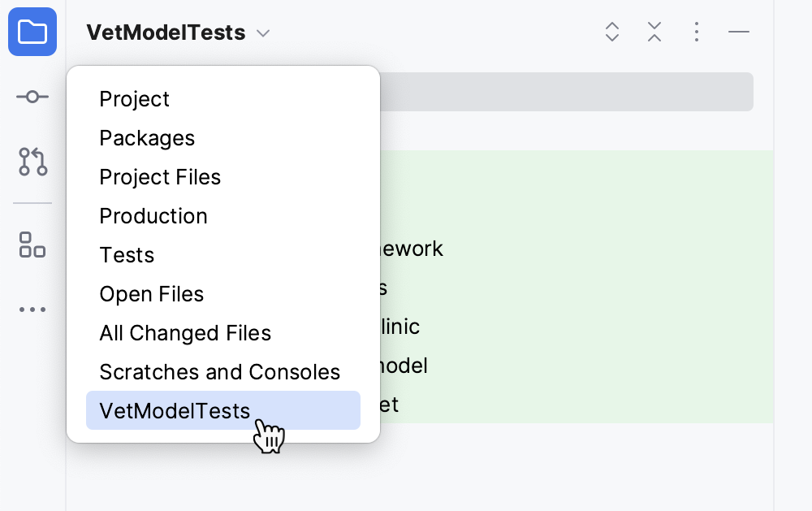Viewport: 812px width, 511px height.
Task: Switch to the Project Files view
Action: click(x=160, y=176)
